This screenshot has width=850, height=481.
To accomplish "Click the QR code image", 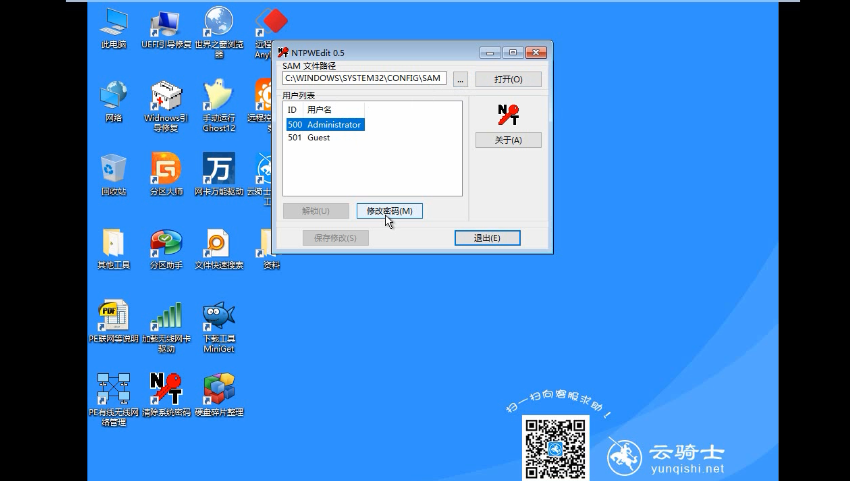I will [555, 448].
